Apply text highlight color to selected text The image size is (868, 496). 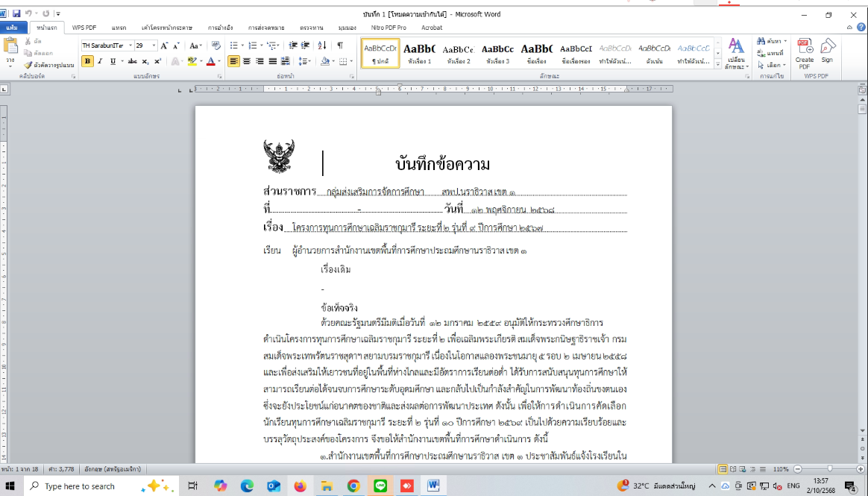tap(192, 60)
